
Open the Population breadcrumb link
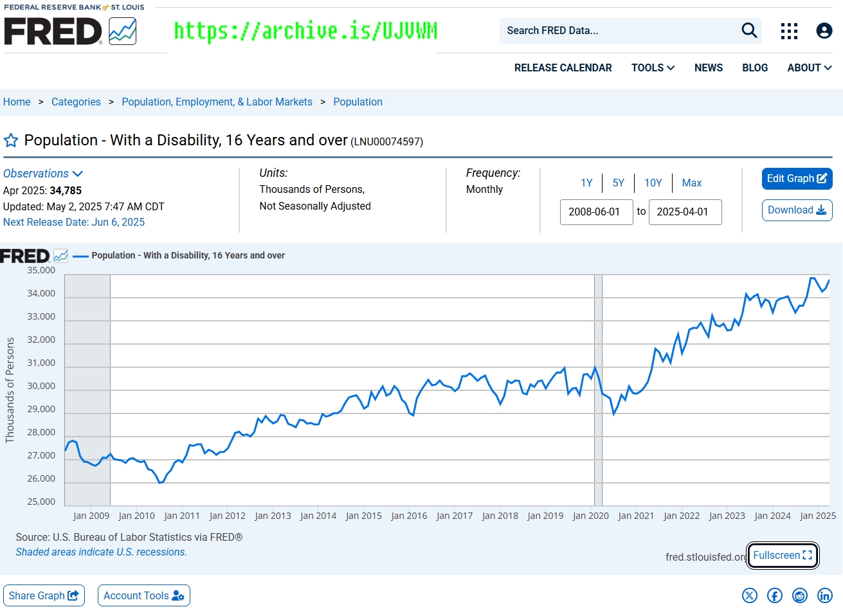358,102
